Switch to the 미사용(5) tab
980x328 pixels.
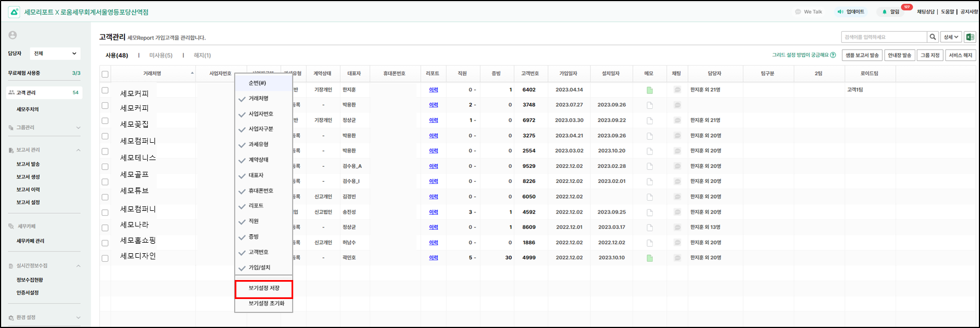[x=161, y=55]
